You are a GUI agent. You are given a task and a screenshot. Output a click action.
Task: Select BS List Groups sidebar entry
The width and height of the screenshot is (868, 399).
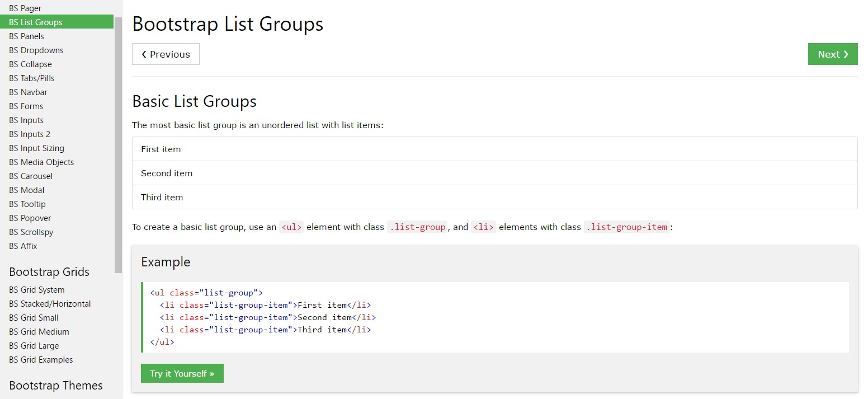[x=56, y=22]
